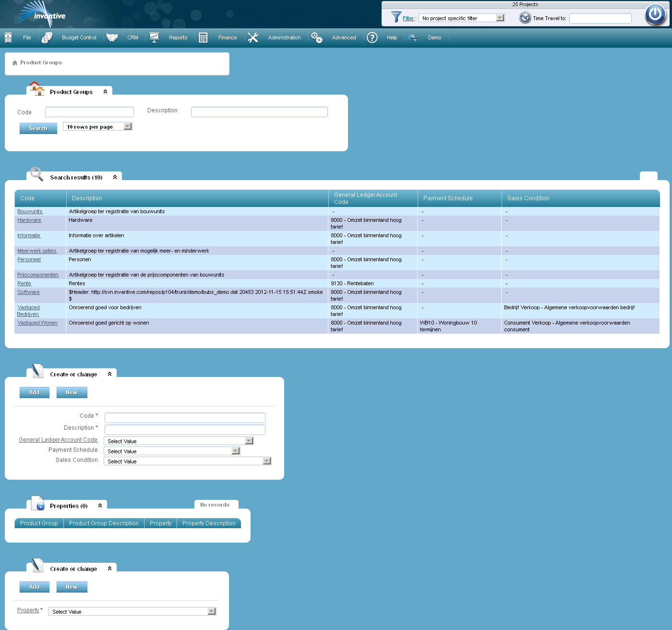Click the Demo gauge icon
Screen dimensions: 672x630
coord(413,37)
